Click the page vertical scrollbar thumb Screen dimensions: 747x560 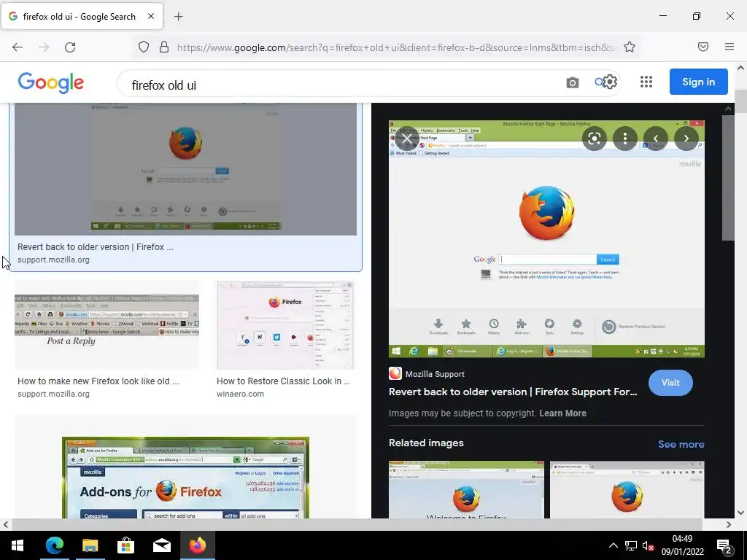[741, 101]
